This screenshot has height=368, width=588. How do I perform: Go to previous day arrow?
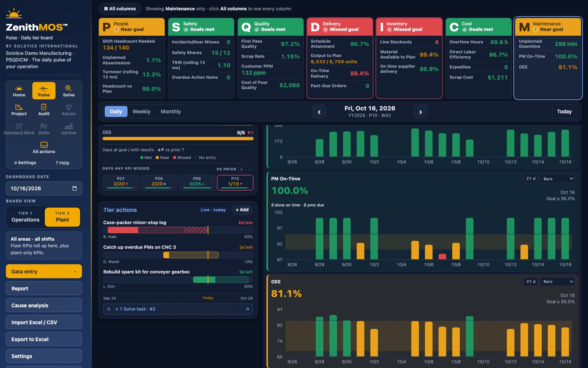tap(319, 112)
